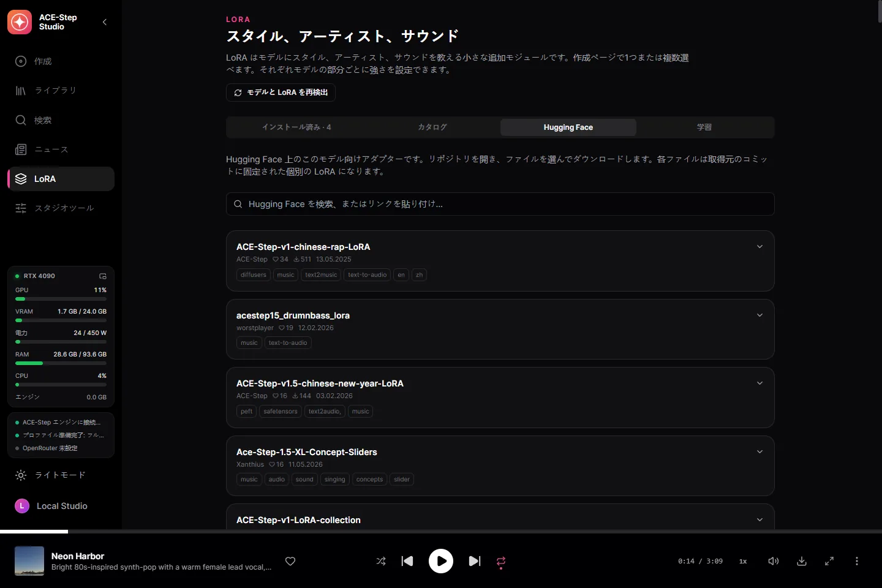Click the "slider" tag
Screen dimensions: 882x588
coord(402,480)
